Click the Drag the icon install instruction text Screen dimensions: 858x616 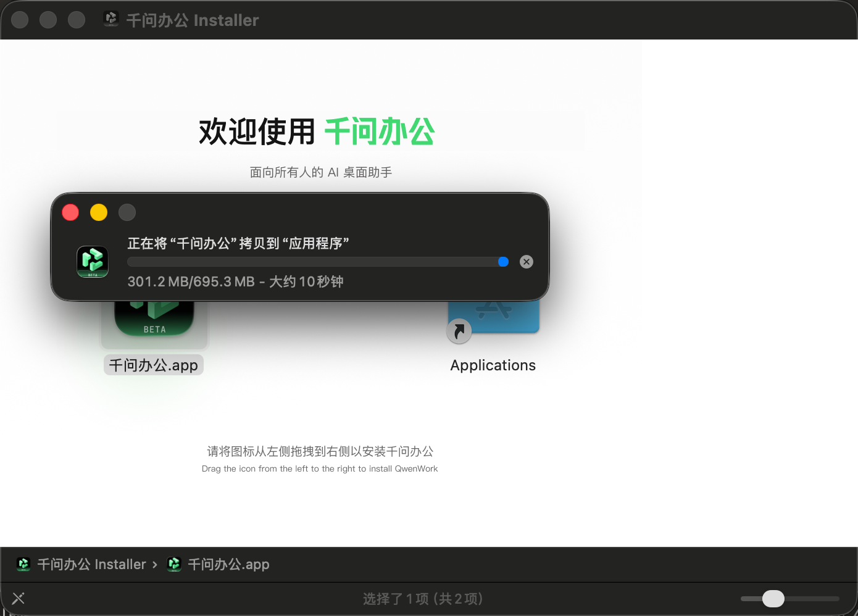[x=320, y=468]
